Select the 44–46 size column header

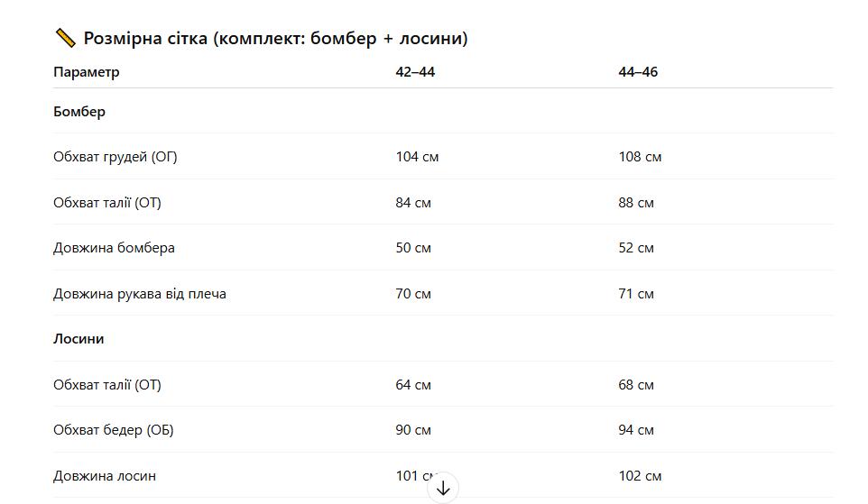638,72
